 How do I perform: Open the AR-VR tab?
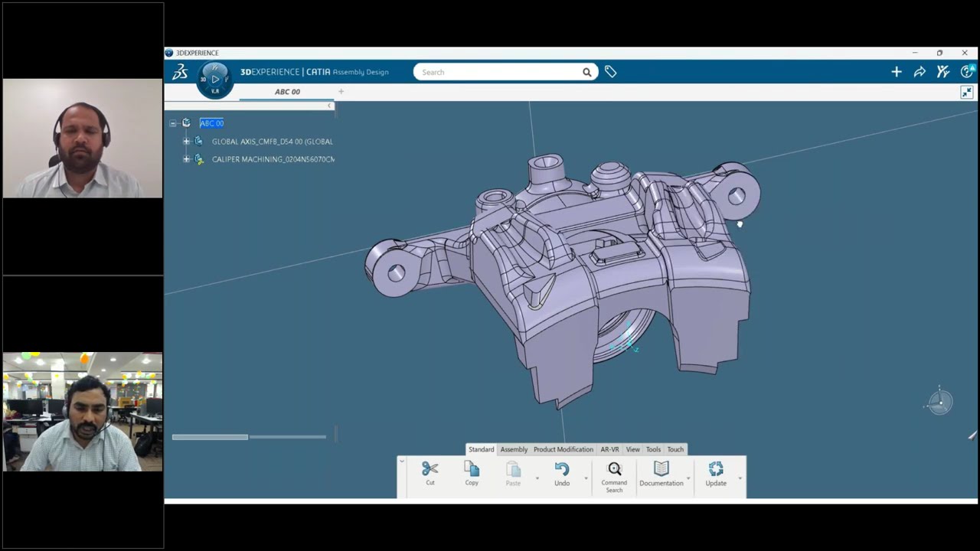pos(609,449)
